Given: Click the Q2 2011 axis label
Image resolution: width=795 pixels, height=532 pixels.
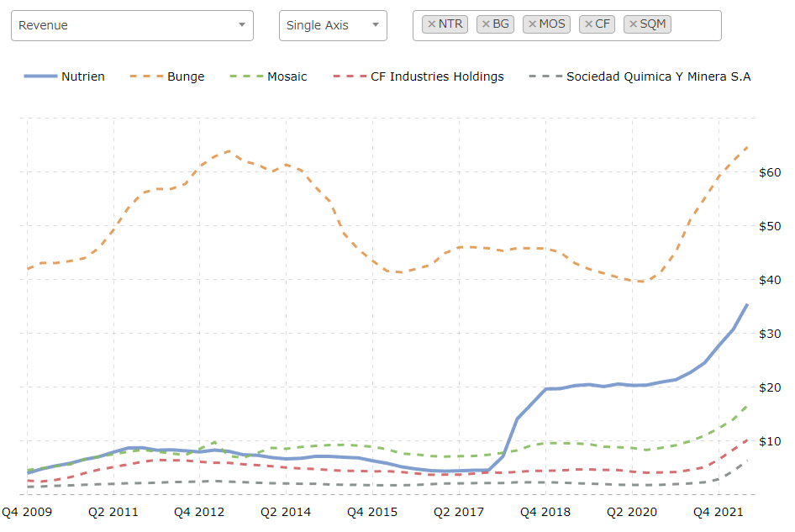Looking at the screenshot, I should [x=113, y=512].
